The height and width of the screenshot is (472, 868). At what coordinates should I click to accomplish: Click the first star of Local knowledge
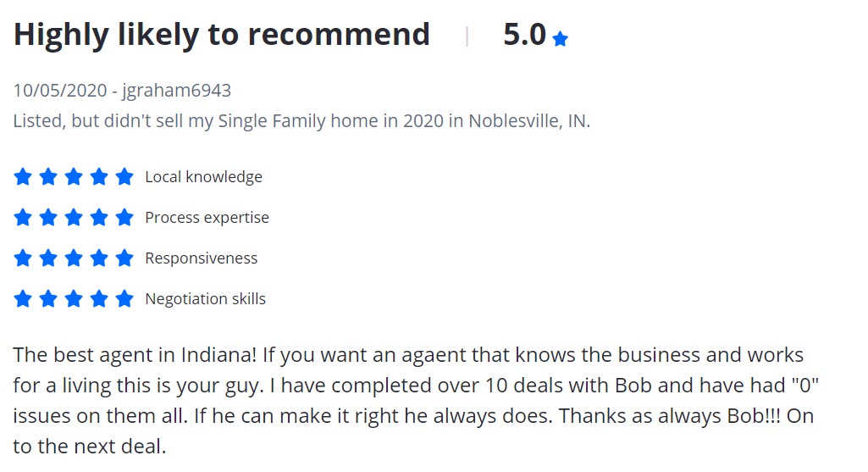(x=23, y=177)
